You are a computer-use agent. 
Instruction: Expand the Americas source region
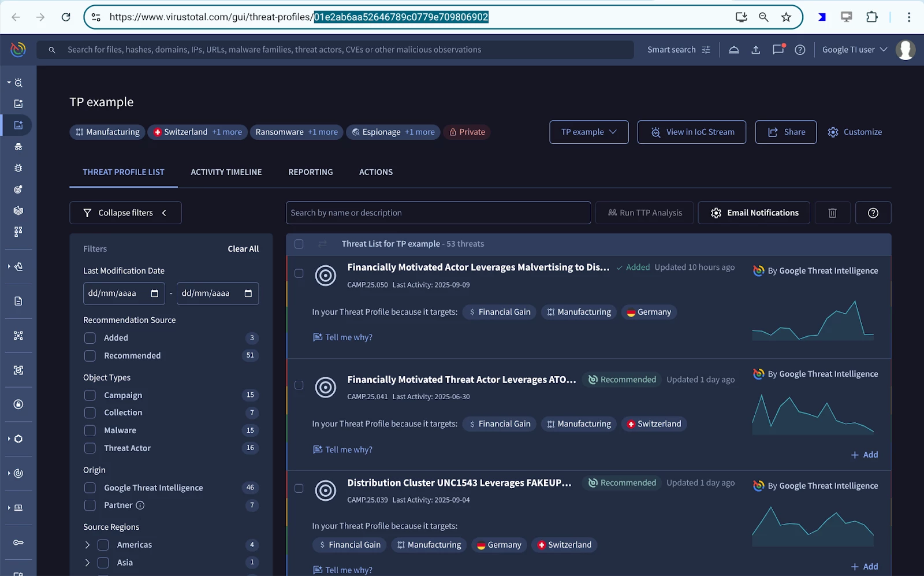coord(87,545)
